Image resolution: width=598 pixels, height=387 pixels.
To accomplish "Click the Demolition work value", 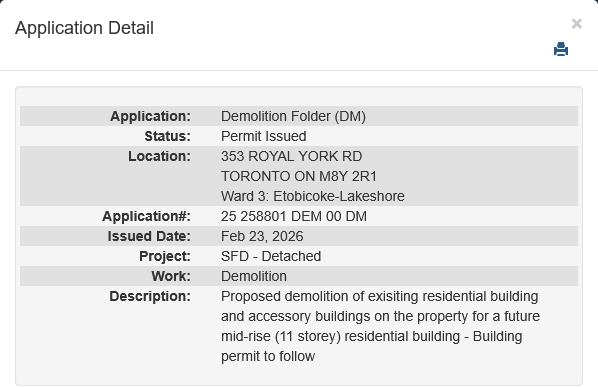I will point(254,276).
